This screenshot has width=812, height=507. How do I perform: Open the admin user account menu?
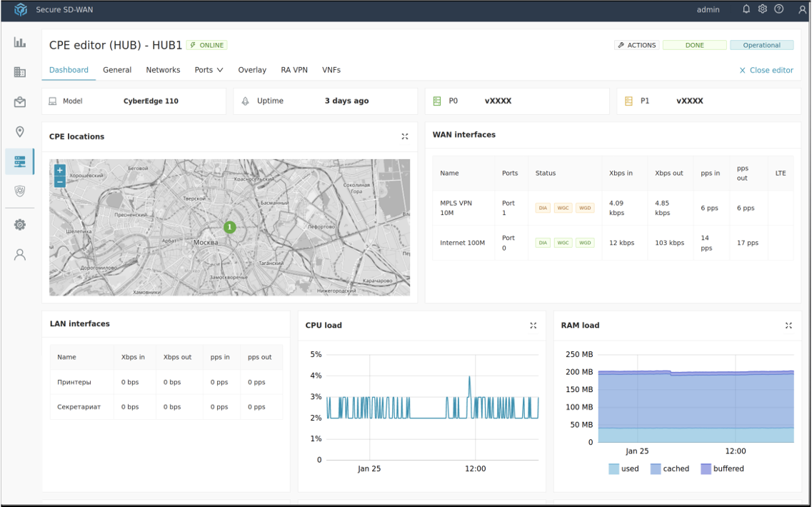(x=803, y=10)
